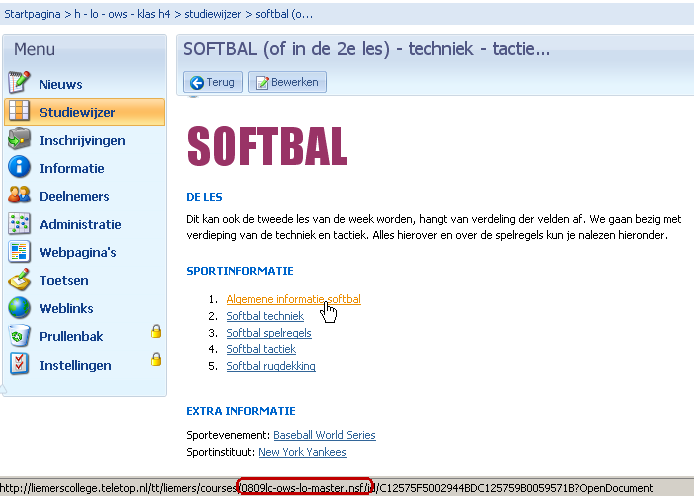The image size is (694, 496).
Task: Open the Softbal tactiek link
Action: [261, 349]
